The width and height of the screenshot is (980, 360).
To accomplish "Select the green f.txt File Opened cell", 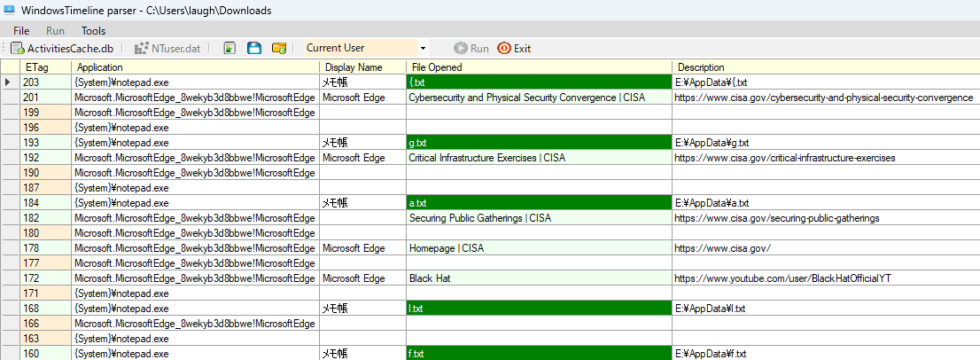I will (540, 353).
